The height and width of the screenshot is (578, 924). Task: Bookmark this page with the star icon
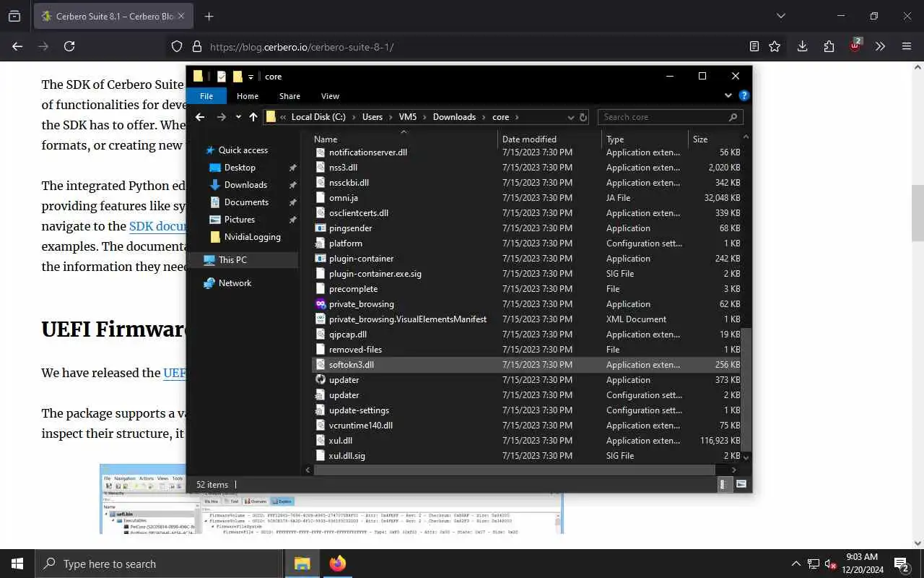[x=775, y=46]
